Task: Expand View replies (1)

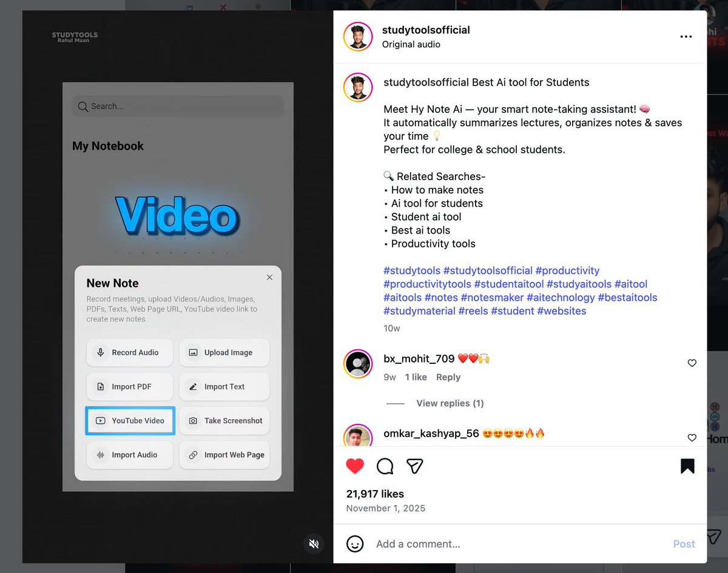Action: tap(450, 403)
